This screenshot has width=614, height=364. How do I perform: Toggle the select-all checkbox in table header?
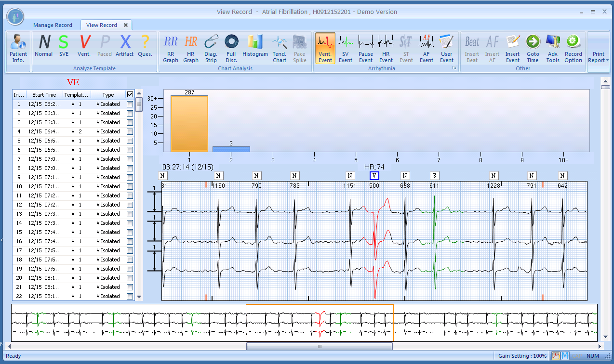click(x=130, y=95)
